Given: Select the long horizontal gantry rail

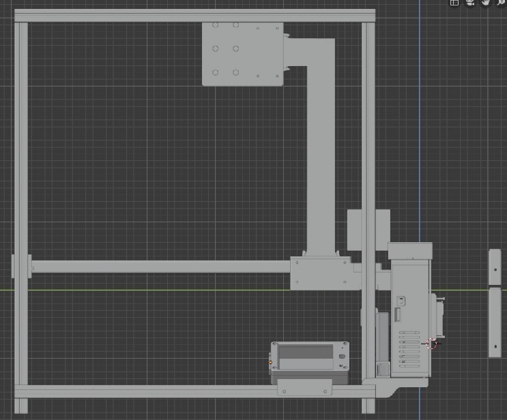Looking at the screenshot, I should pyautogui.click(x=161, y=267).
